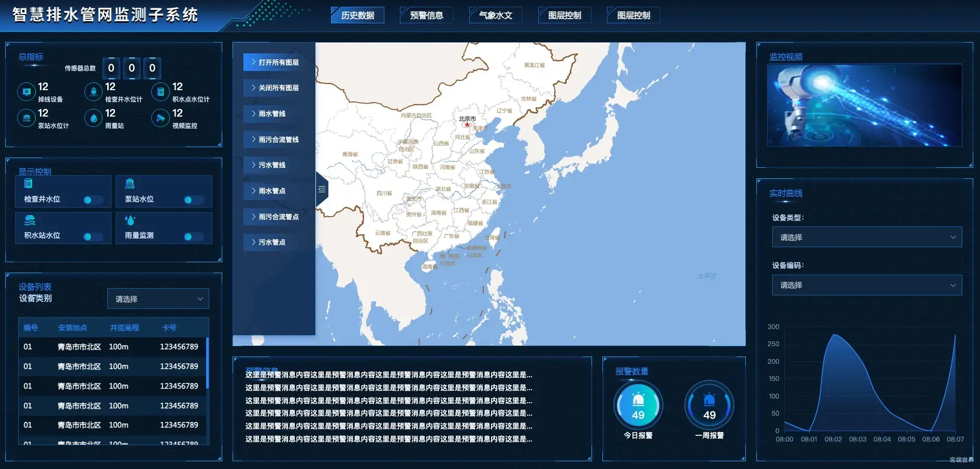Click the 积水点水位计 sensor icon
This screenshot has width=980, height=469.
click(161, 92)
